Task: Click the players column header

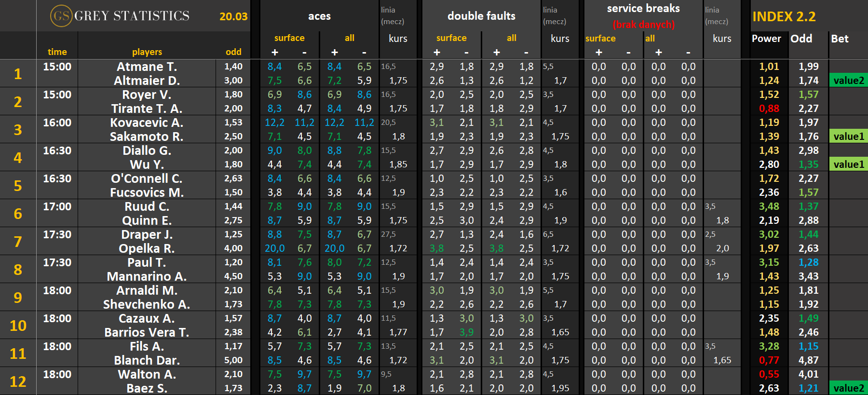Action: 147,52
